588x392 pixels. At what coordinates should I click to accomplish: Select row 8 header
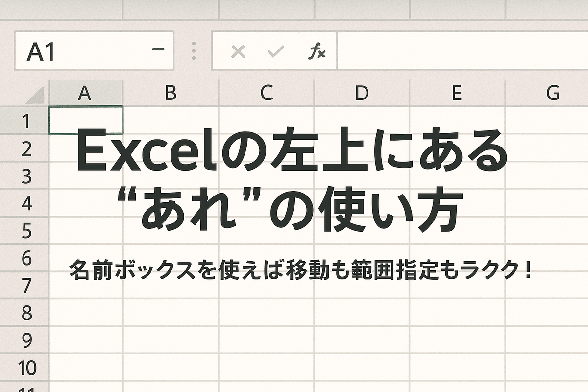click(x=24, y=313)
